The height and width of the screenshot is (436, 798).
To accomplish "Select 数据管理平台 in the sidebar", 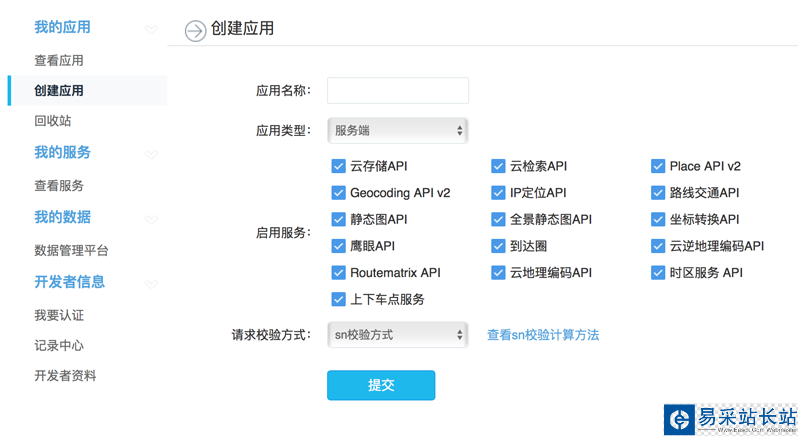I will click(x=71, y=251).
